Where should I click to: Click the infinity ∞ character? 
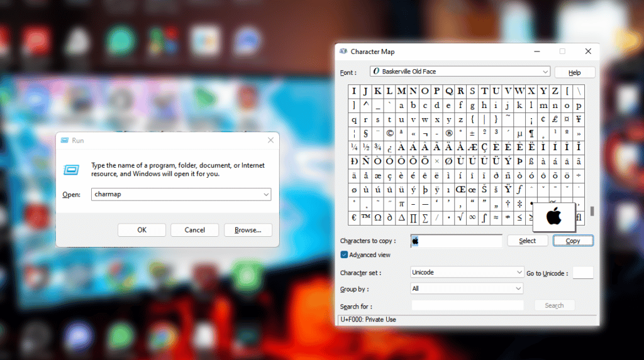tap(472, 218)
